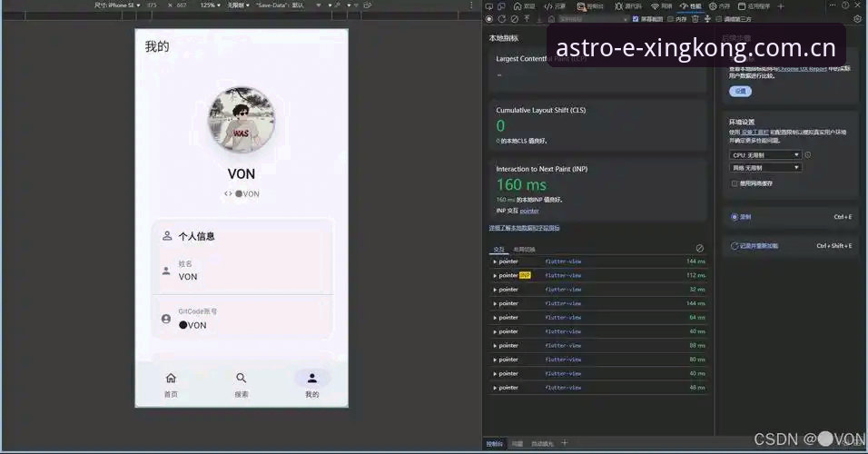This screenshot has width=868, height=454.
Task: Clear the performance recording
Action: [514, 19]
